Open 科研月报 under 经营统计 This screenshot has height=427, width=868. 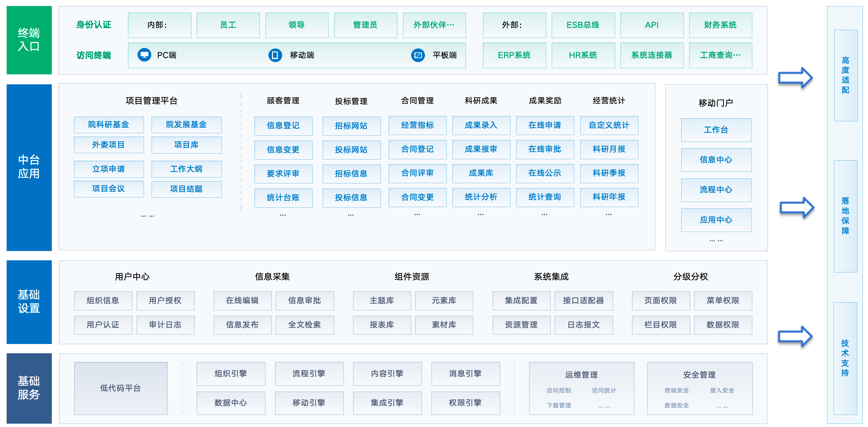click(x=609, y=150)
